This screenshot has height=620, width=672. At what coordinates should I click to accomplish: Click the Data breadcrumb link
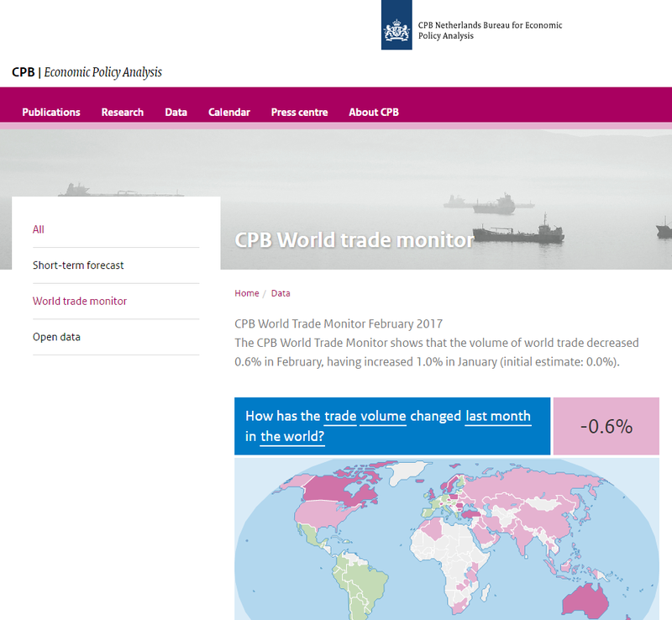tap(281, 293)
